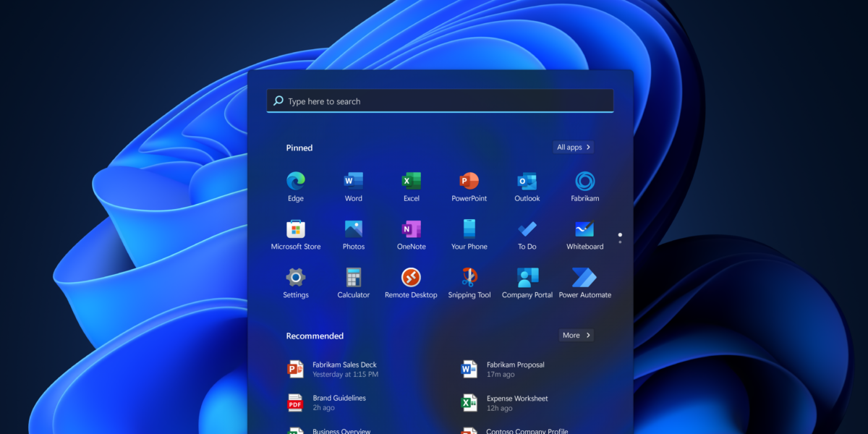This screenshot has height=434, width=868.
Task: Open Excel from pinned apps
Action: point(411,182)
